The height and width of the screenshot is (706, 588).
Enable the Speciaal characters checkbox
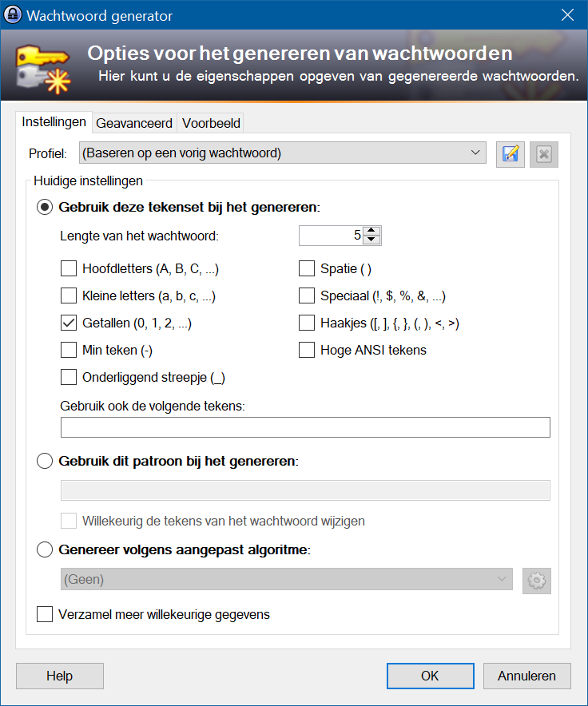pyautogui.click(x=307, y=295)
